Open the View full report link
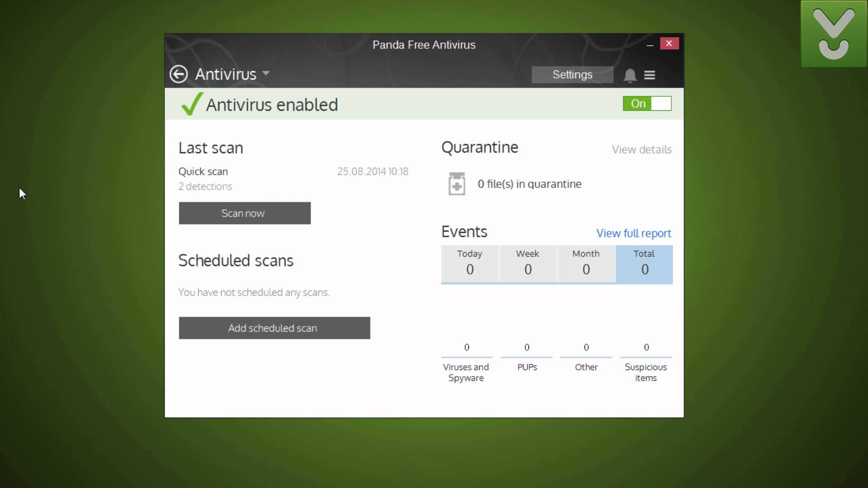 click(633, 233)
